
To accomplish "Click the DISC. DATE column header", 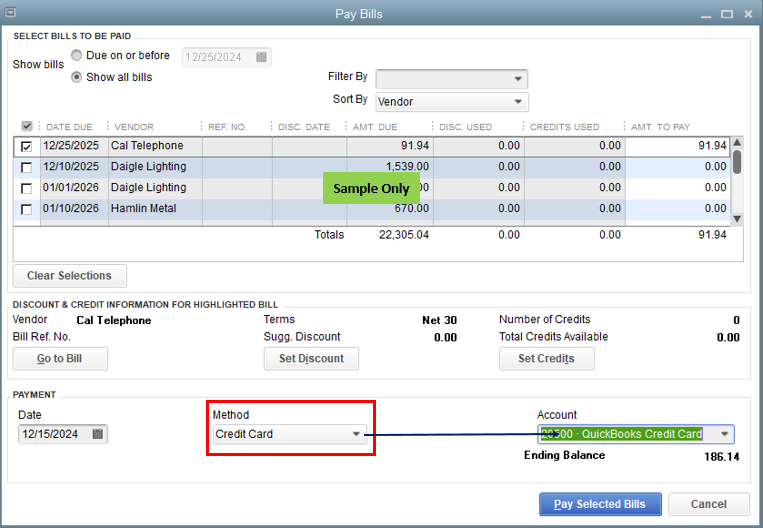I will (x=304, y=127).
